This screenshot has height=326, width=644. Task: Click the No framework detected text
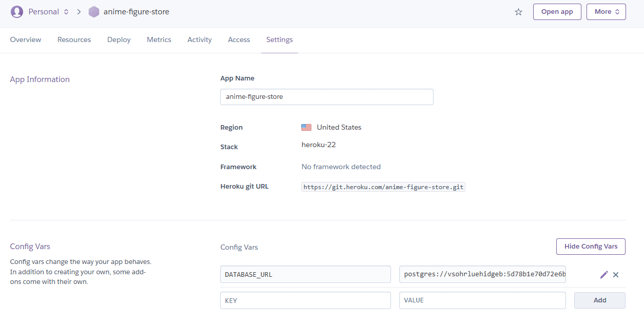pyautogui.click(x=341, y=167)
